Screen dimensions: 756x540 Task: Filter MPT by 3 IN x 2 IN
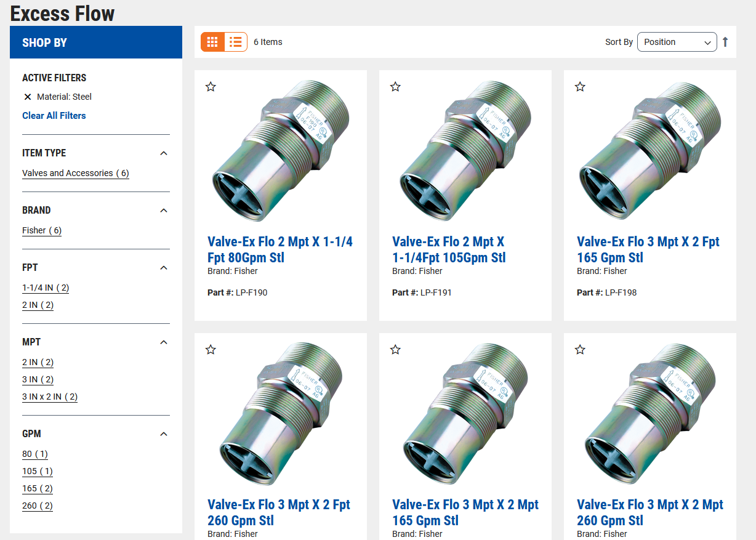tap(50, 397)
